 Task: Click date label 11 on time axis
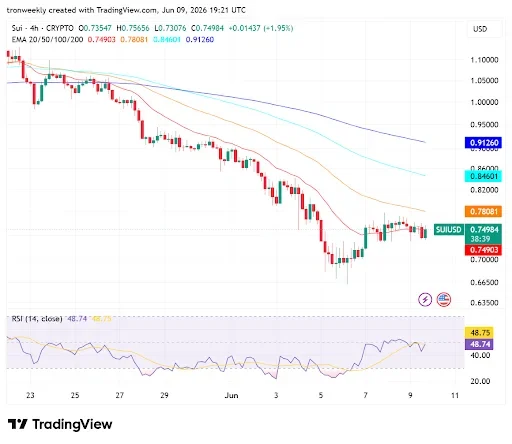pyautogui.click(x=455, y=396)
